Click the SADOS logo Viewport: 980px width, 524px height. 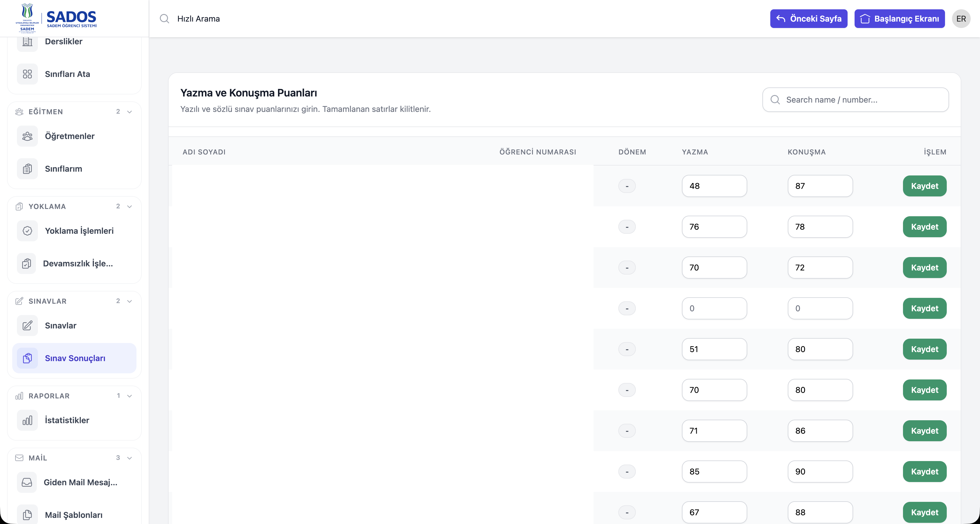tap(56, 18)
